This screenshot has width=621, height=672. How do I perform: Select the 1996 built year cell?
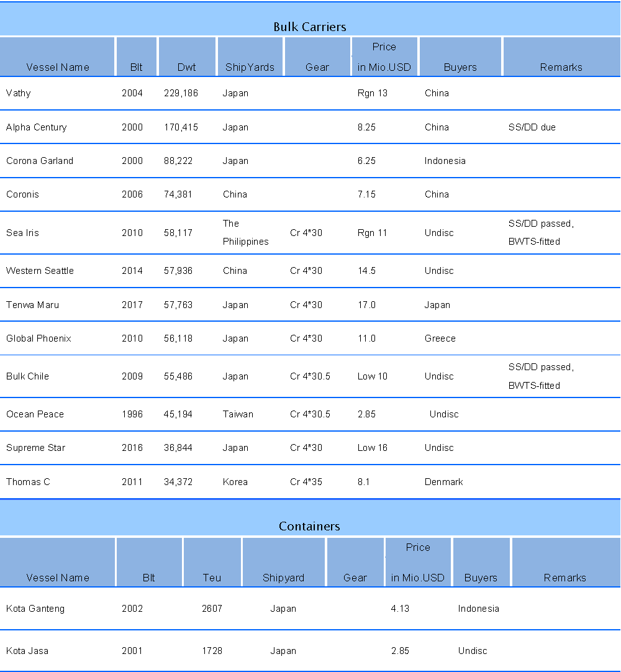click(132, 414)
